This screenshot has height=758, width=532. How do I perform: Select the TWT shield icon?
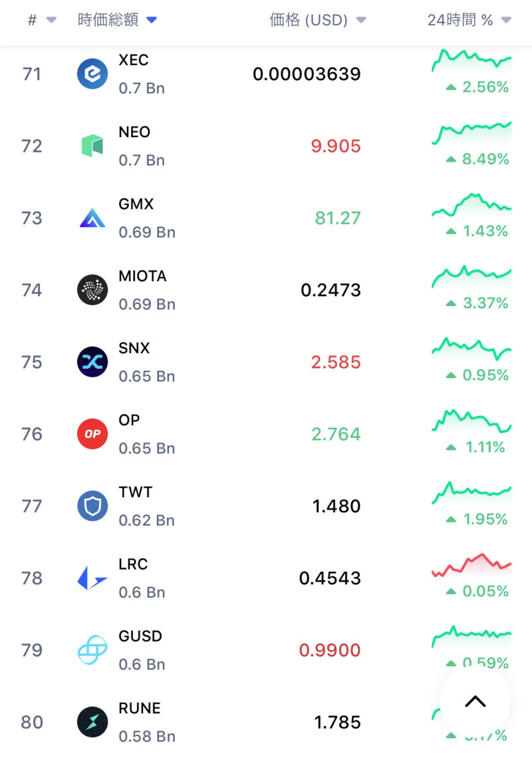tap(92, 506)
